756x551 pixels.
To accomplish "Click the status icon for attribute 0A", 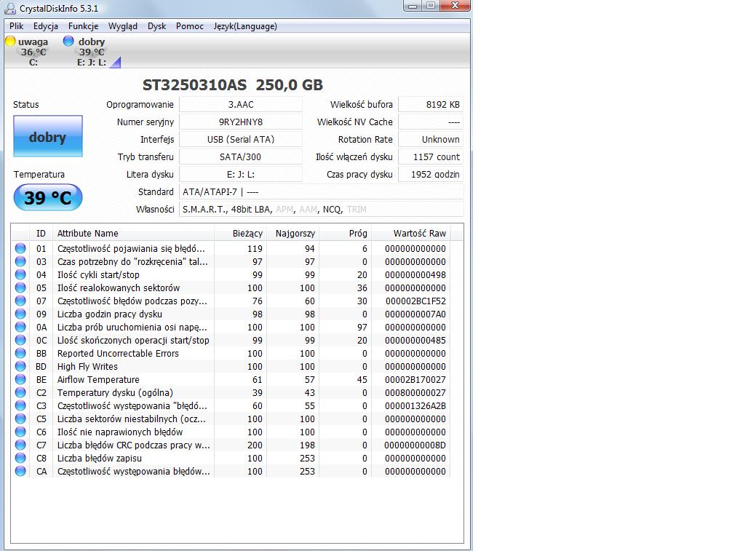I will click(20, 327).
